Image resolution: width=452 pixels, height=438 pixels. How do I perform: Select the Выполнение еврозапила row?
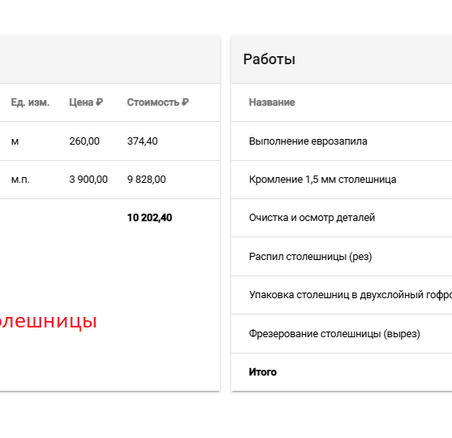click(x=342, y=141)
